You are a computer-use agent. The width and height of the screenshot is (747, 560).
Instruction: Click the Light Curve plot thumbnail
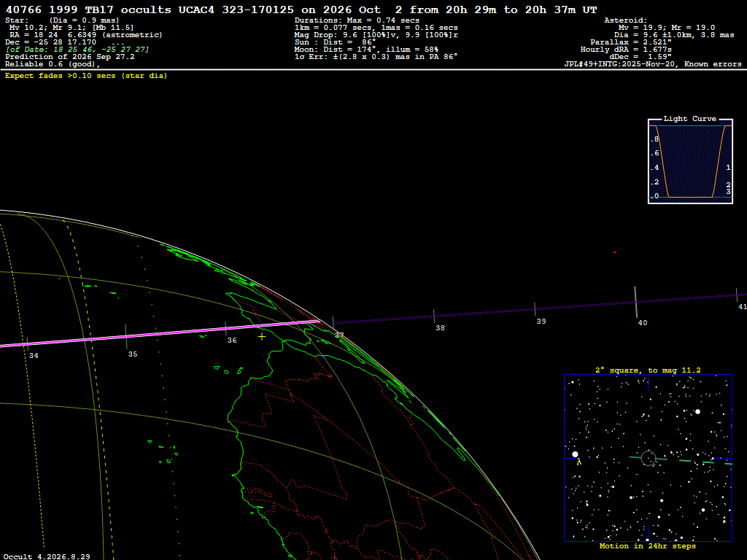click(690, 161)
